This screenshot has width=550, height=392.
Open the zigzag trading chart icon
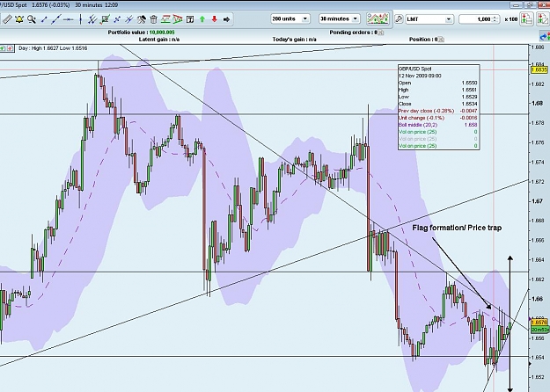(378, 19)
